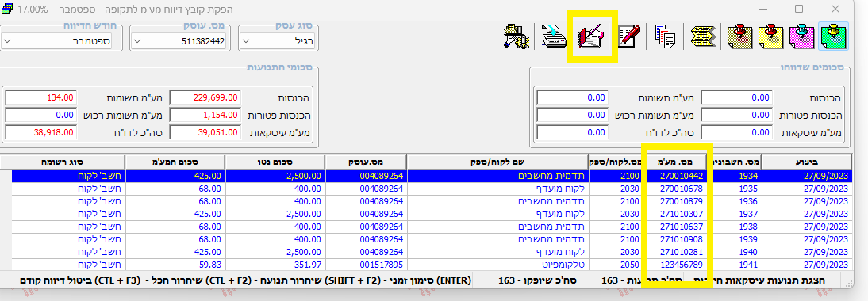Click the yellow pushpin note icon

772,37
